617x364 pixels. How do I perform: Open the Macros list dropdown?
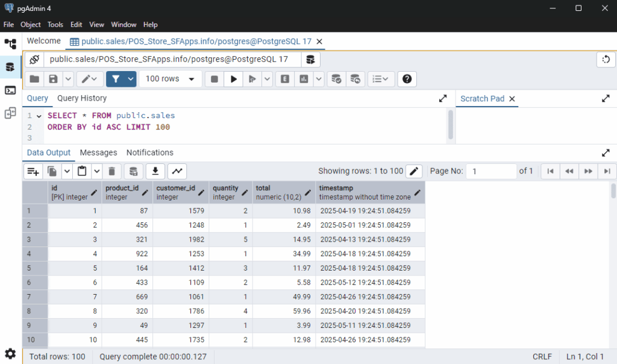(x=380, y=79)
